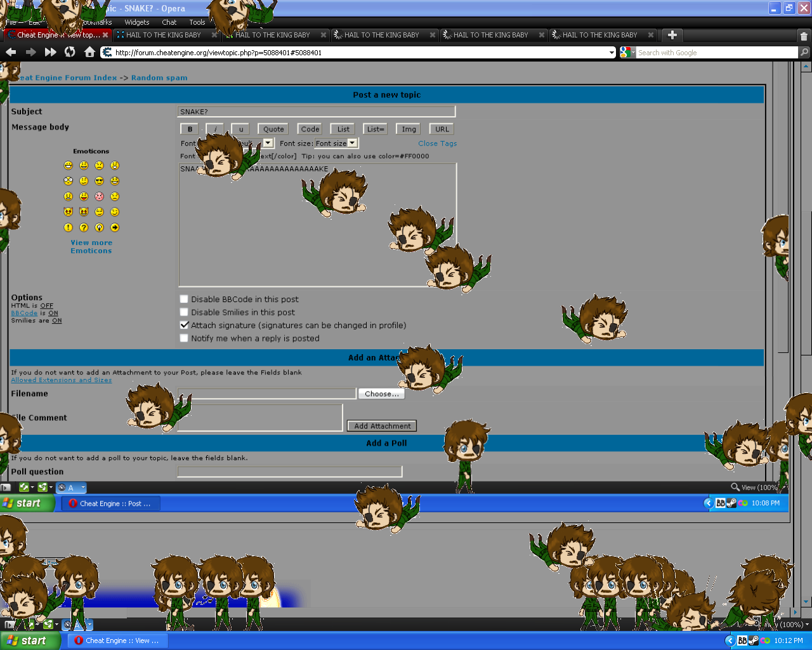Screen dimensions: 812x650
Task: Uncheck the Attach signature checkbox
Action: click(x=184, y=325)
